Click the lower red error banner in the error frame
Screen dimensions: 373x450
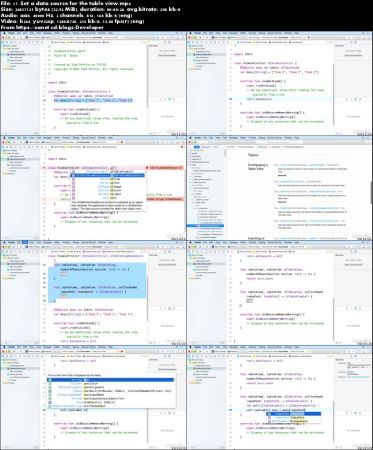[165, 199]
